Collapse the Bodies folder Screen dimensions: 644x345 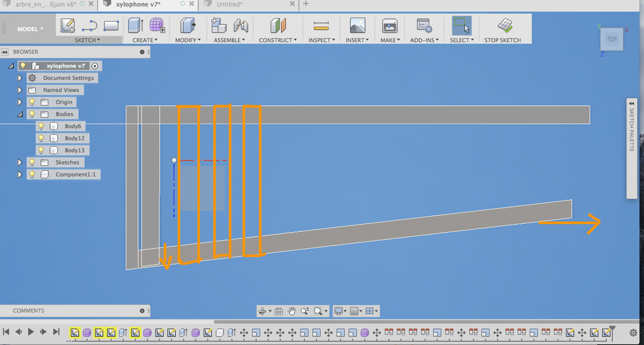20,114
